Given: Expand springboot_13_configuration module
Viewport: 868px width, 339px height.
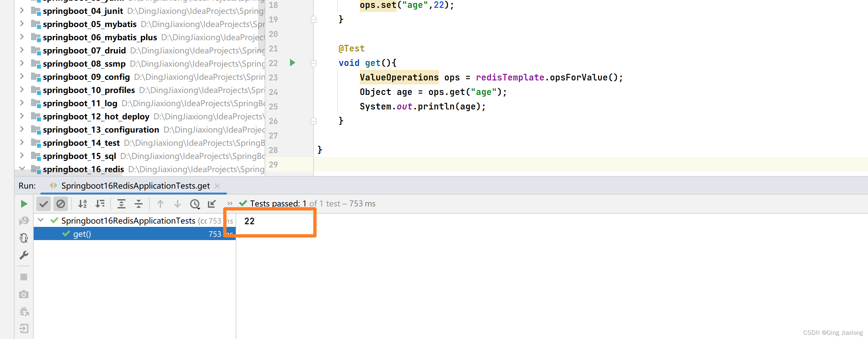Looking at the screenshot, I should (x=22, y=129).
